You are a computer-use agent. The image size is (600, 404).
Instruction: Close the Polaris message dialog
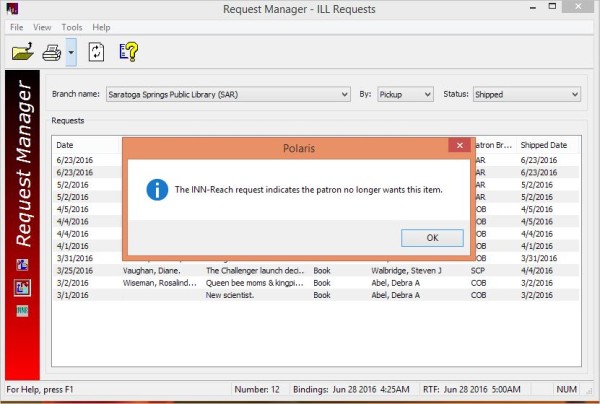(459, 146)
